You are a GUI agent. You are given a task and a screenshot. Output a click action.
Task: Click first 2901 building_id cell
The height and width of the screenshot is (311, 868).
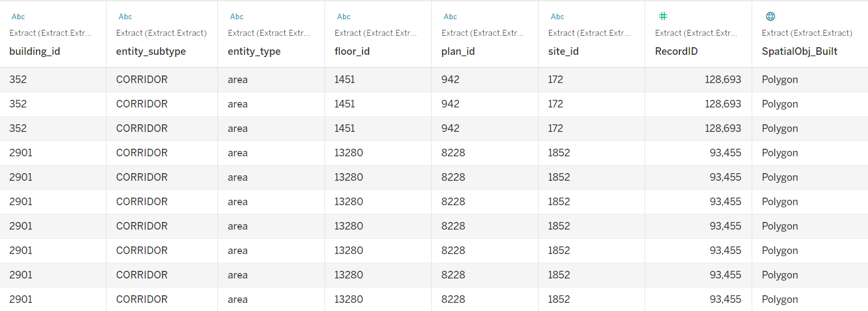pos(21,153)
